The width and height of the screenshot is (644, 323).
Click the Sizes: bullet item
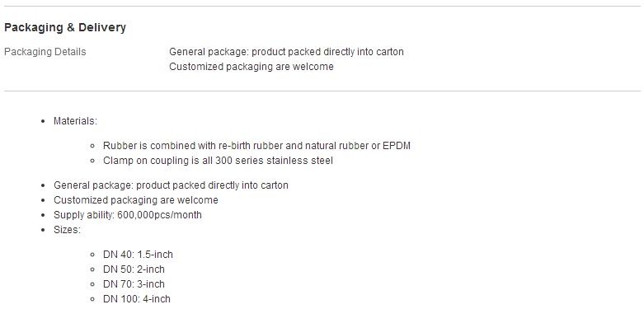(x=68, y=229)
